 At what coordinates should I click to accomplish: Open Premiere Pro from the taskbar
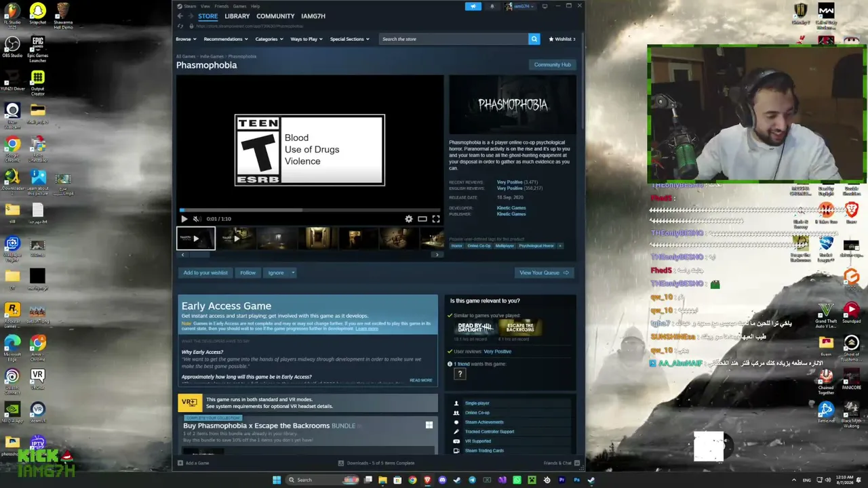coord(561,480)
